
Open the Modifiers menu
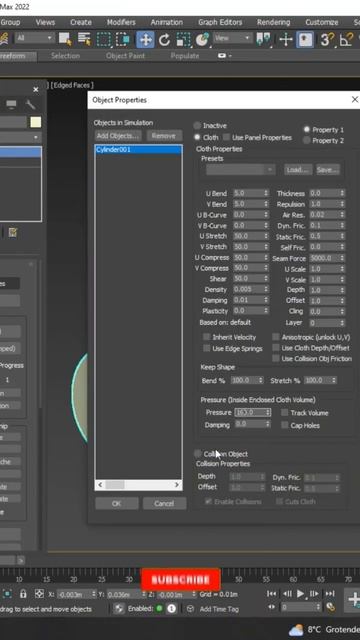tap(121, 22)
